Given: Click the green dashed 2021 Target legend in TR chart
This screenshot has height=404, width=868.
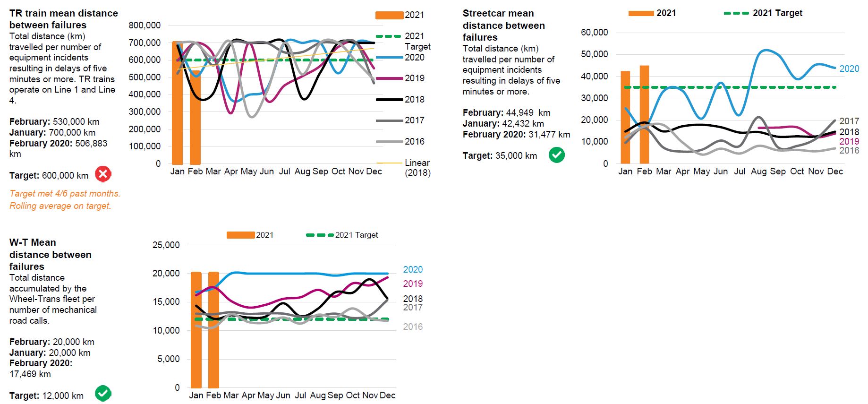Looking at the screenshot, I should (389, 36).
